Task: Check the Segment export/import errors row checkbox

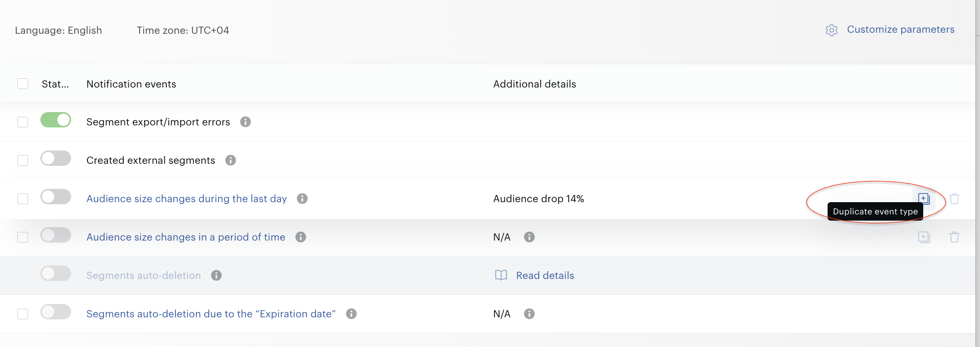Action: 23,122
